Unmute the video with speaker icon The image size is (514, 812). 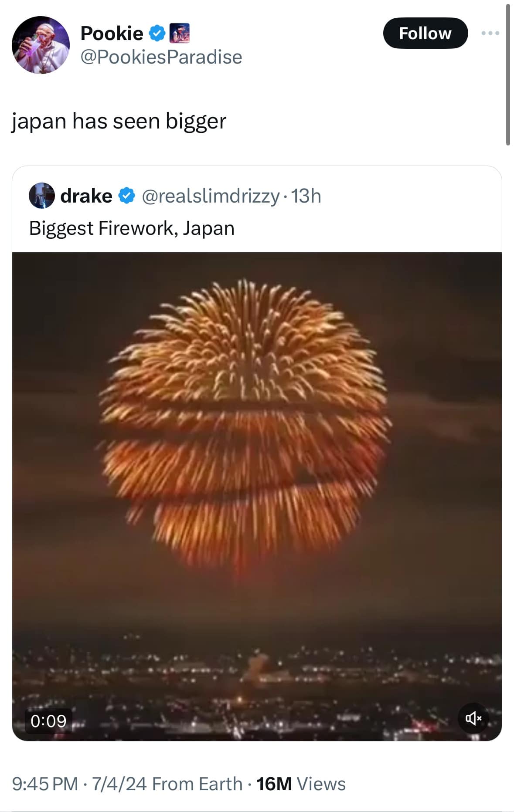coord(473,718)
